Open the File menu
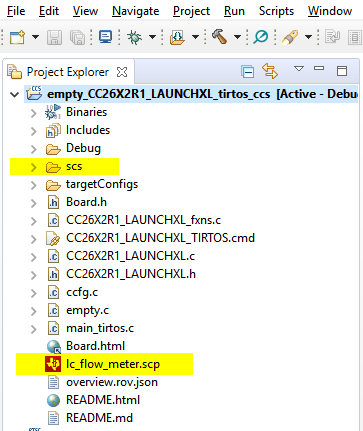This screenshot has height=431, width=363. tap(16, 11)
